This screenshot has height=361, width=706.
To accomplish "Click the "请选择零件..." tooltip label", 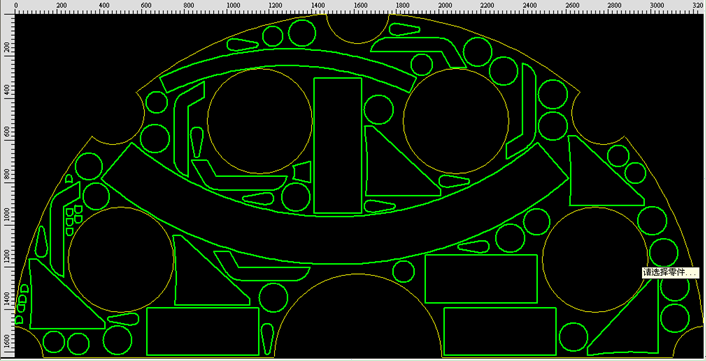I will click(x=670, y=272).
